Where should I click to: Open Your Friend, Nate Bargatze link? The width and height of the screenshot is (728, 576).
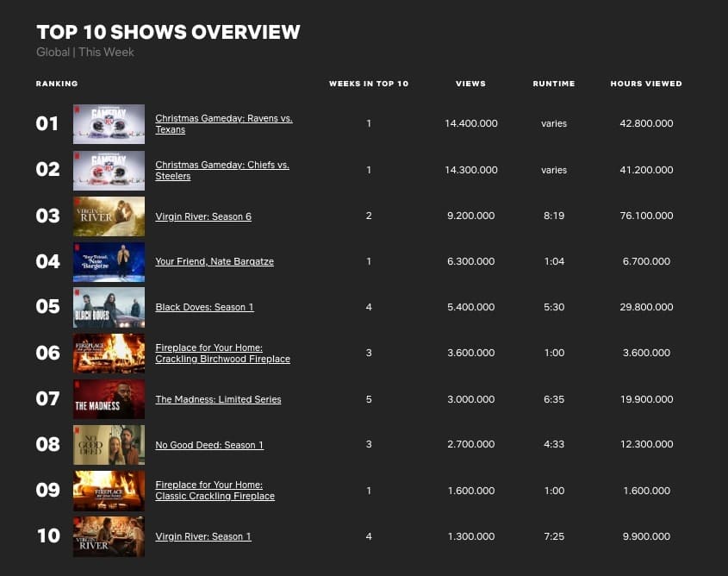click(x=215, y=261)
